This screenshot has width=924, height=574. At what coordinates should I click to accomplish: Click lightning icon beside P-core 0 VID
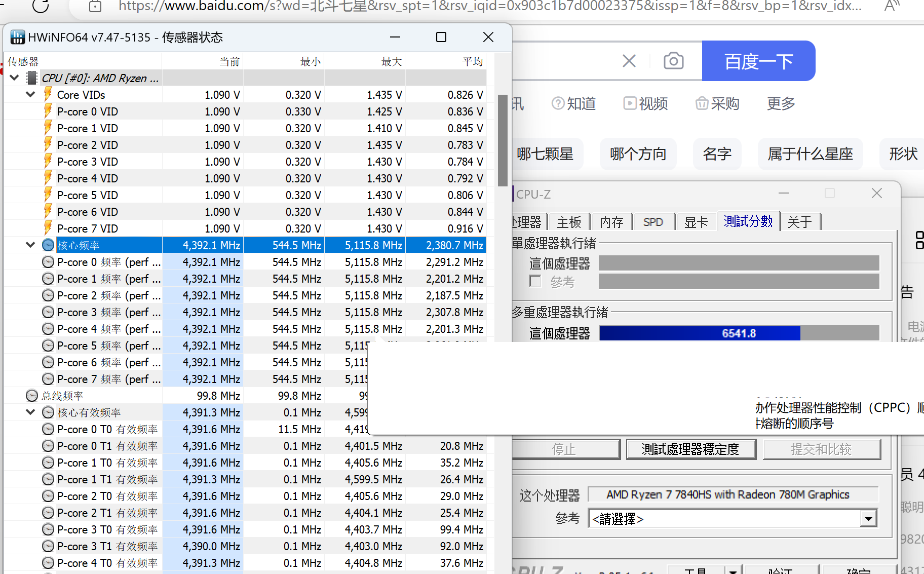click(48, 111)
